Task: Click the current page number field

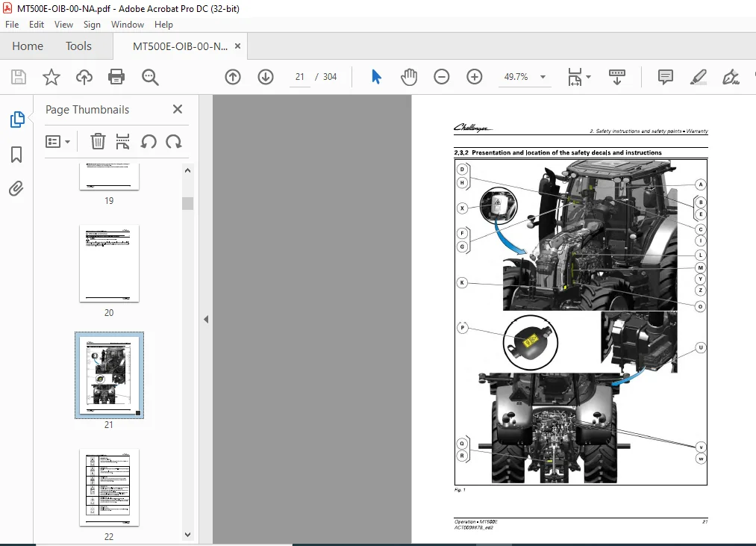Action: (x=299, y=77)
